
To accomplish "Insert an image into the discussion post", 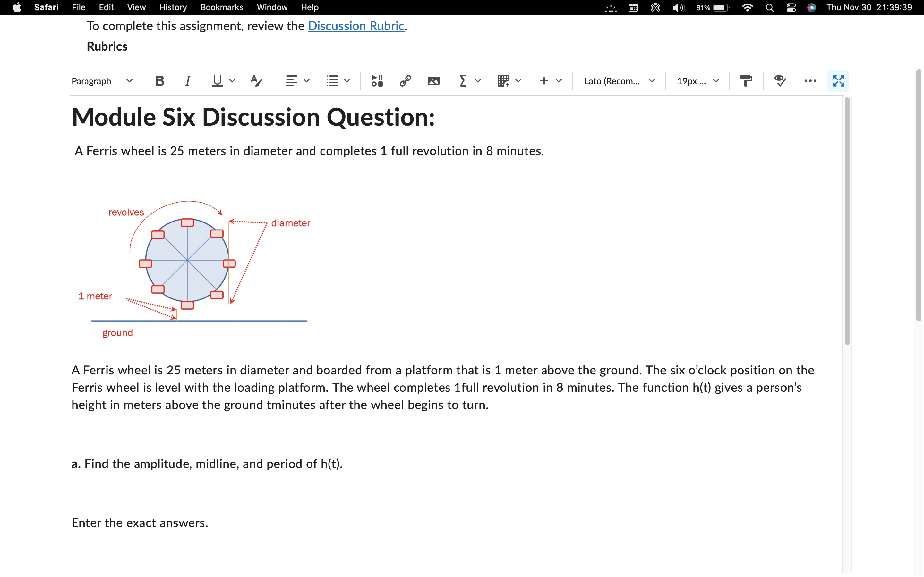I will click(x=433, y=80).
